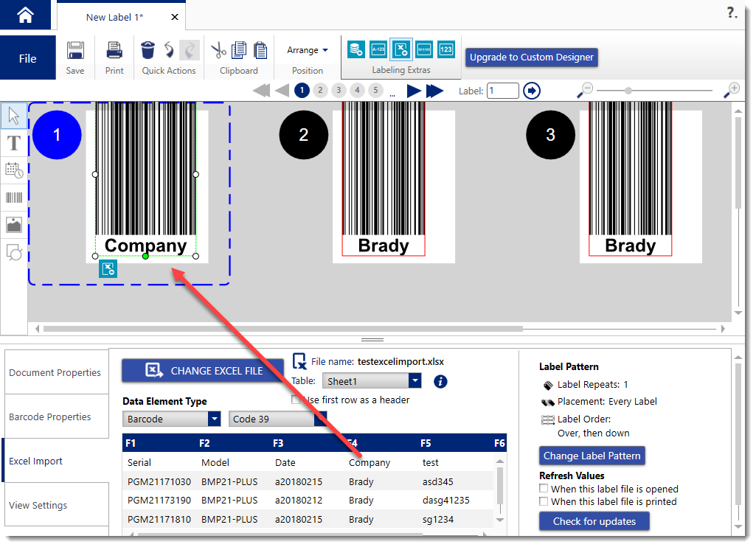This screenshot has width=756, height=547.
Task: Click the Excel link icon below label 1
Action: [x=108, y=269]
